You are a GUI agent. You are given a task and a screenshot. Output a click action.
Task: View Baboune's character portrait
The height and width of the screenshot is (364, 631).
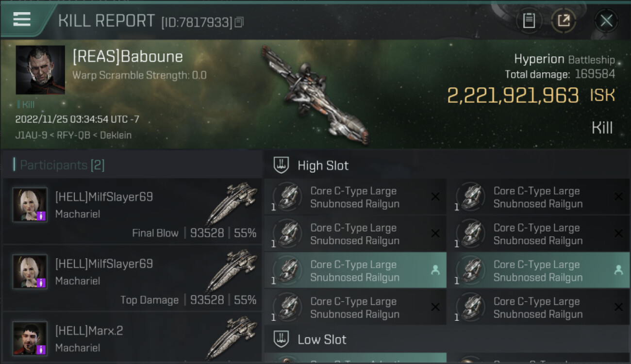[x=40, y=70]
